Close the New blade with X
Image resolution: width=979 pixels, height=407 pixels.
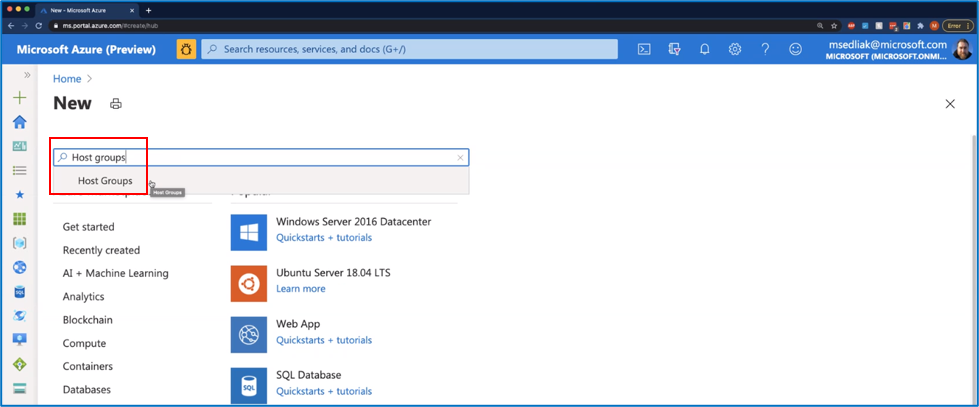950,104
